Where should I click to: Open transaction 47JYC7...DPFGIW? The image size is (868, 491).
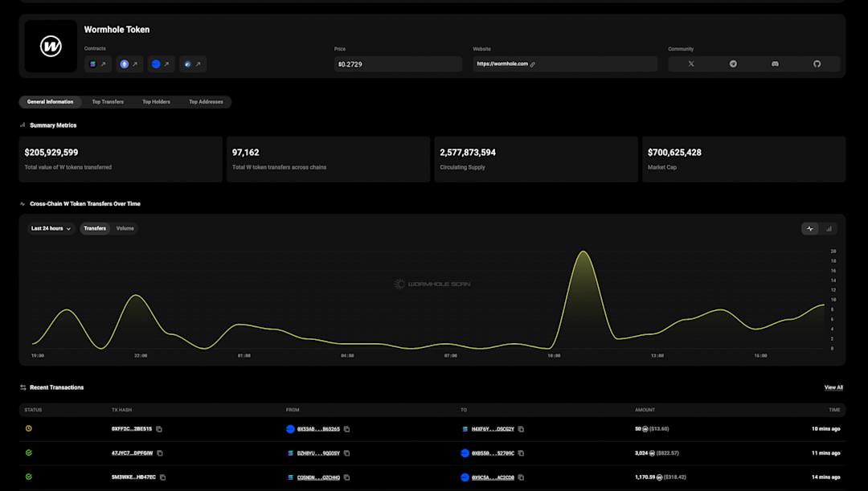pos(133,453)
